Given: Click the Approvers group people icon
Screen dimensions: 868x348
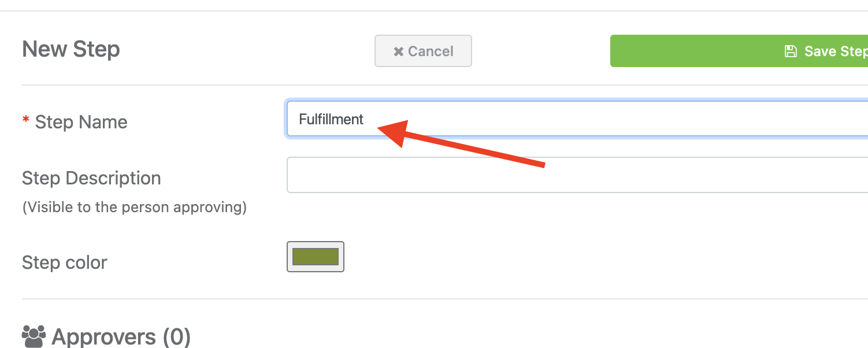Looking at the screenshot, I should tap(34, 336).
